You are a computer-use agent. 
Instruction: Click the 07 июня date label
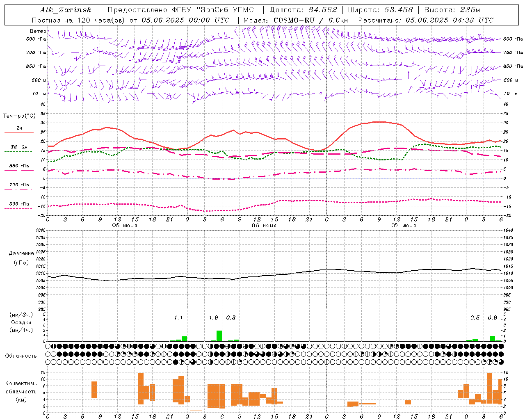pyautogui.click(x=403, y=226)
